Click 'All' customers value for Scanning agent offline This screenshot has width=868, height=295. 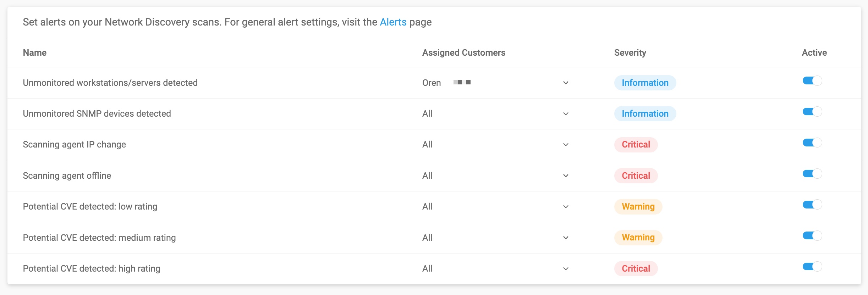point(427,176)
